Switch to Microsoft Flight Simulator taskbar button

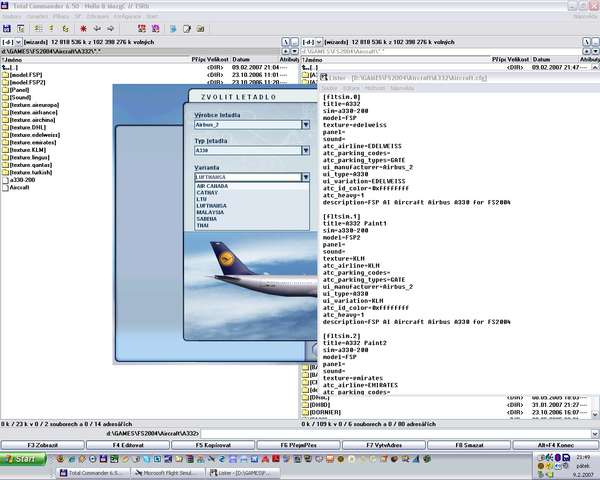coord(168,473)
